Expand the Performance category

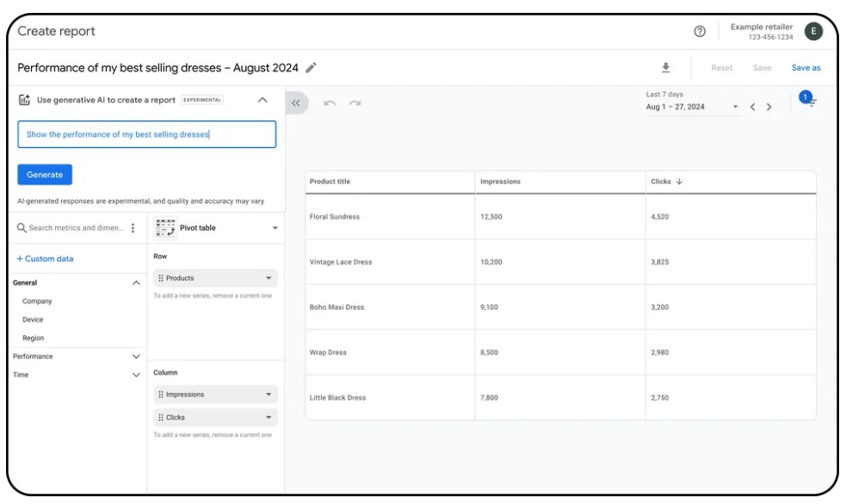pos(135,356)
